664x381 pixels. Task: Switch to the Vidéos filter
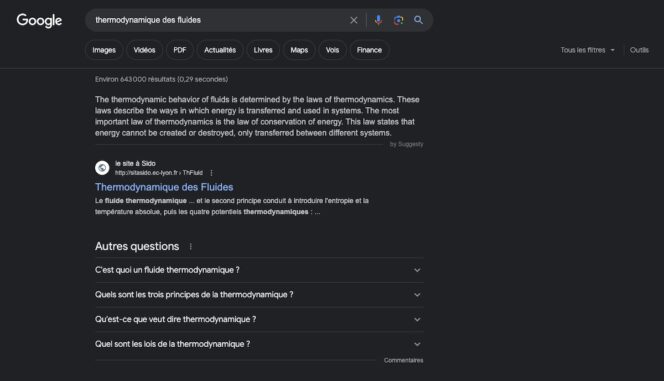click(x=144, y=50)
